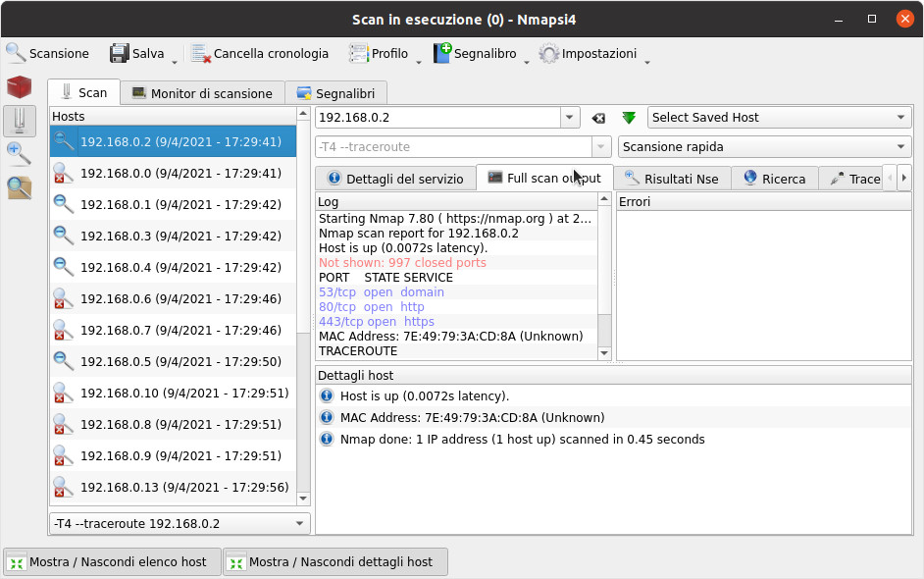Image resolution: width=924 pixels, height=579 pixels.
Task: Select the '443/tcp open https' log line
Action: point(457,321)
